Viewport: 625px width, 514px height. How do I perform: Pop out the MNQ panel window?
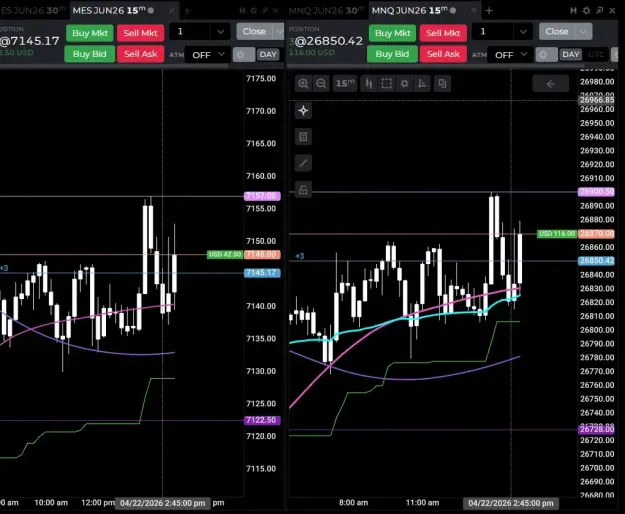pos(599,11)
